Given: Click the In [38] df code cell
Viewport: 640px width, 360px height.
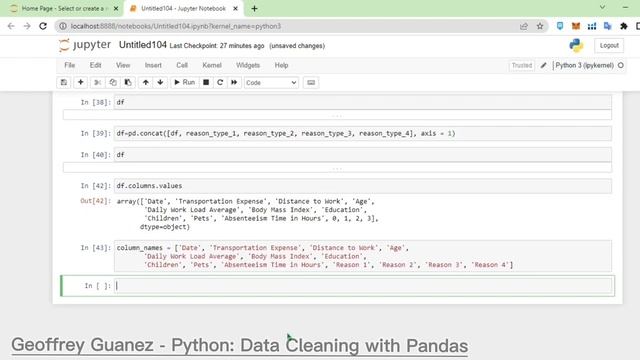Looking at the screenshot, I should [362, 102].
